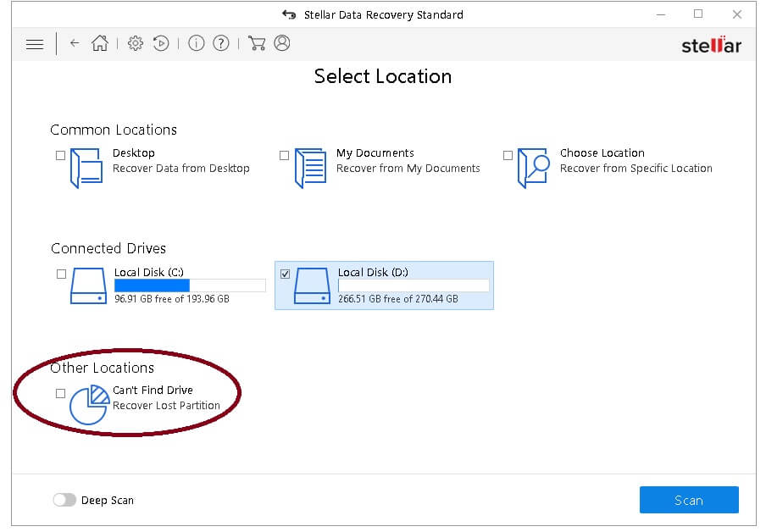Uncheck the Local Disk (D:) checkbox

tap(286, 274)
